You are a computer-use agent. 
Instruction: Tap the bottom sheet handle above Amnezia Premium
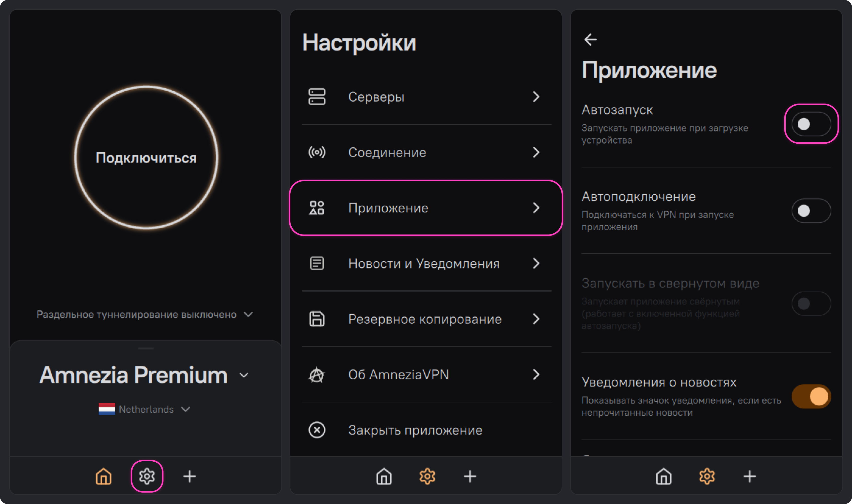coord(146,348)
